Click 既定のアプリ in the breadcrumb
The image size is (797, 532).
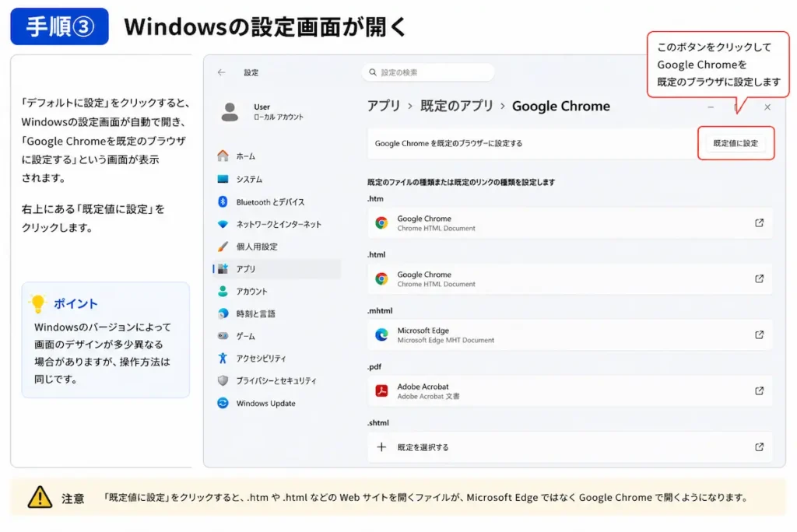[x=456, y=106]
